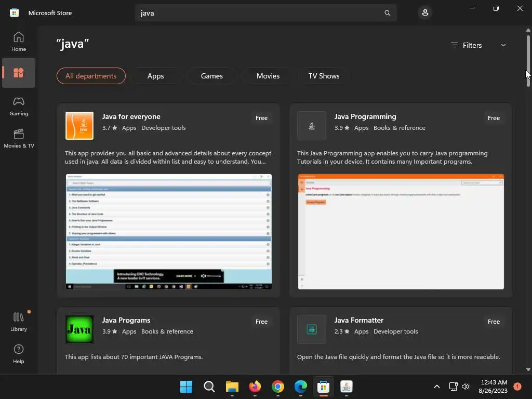This screenshot has width=532, height=399.
Task: Click Free button for Java Programming
Action: pos(494,118)
